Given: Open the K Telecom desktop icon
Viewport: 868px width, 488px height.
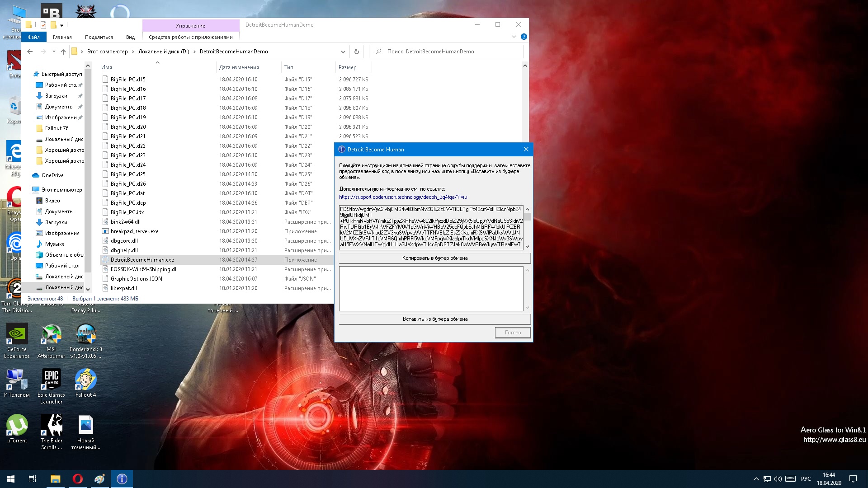Looking at the screenshot, I should [x=17, y=383].
